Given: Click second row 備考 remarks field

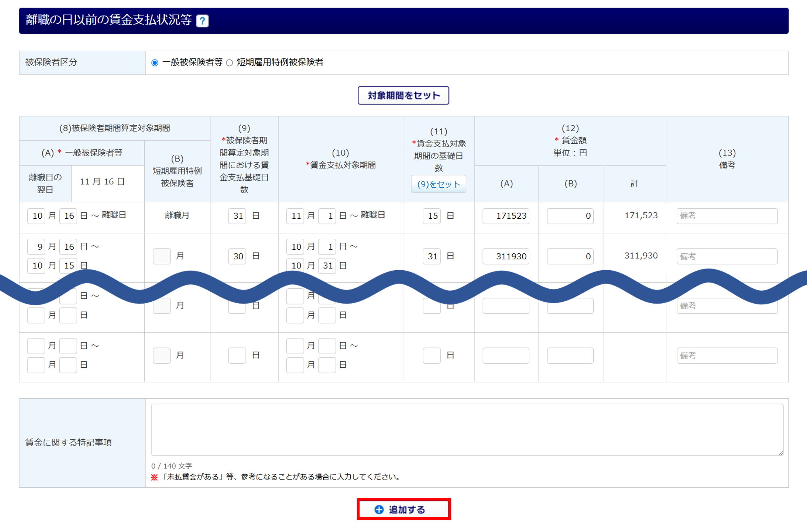Looking at the screenshot, I should pyautogui.click(x=727, y=256).
